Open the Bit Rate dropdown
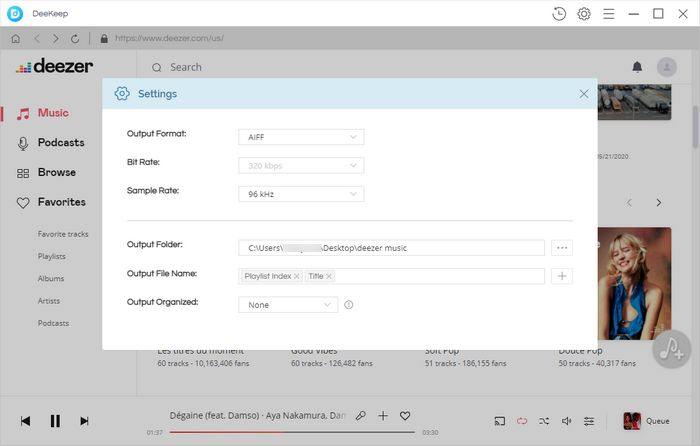This screenshot has width=700, height=446. tap(301, 166)
